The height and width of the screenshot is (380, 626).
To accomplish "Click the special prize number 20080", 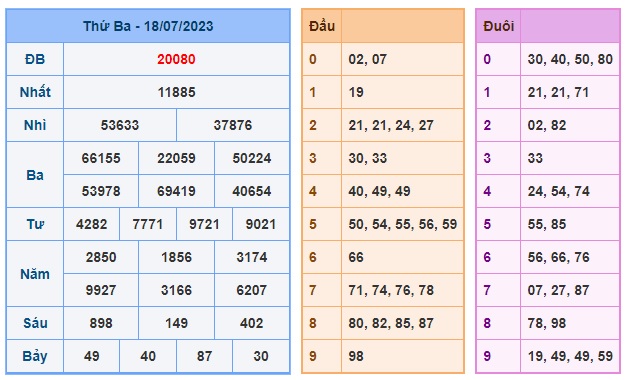I will 176,59.
